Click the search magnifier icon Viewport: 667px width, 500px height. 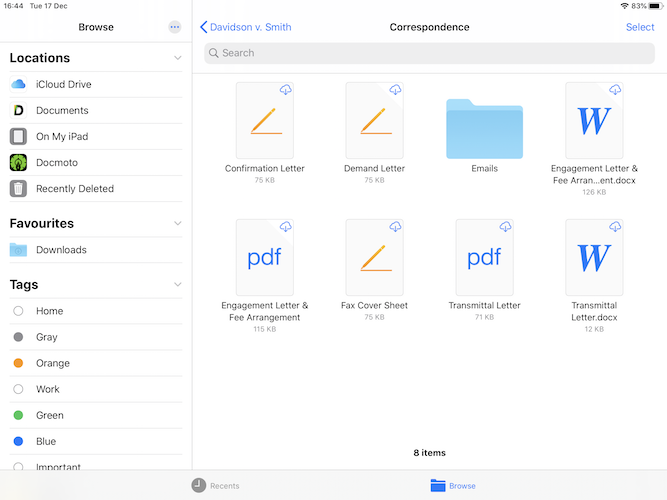click(x=214, y=53)
